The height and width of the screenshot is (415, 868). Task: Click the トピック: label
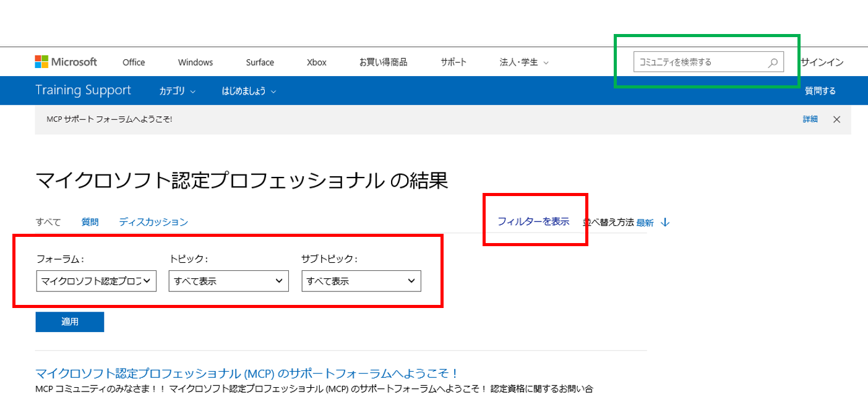(188, 259)
